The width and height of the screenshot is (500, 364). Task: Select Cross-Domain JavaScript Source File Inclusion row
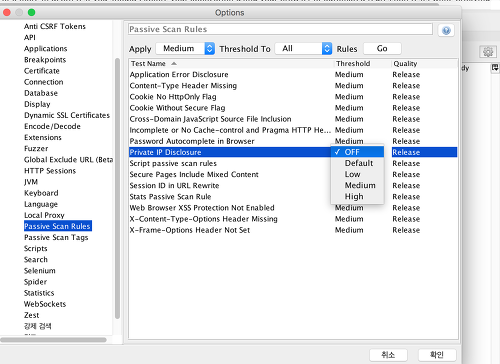[x=293, y=119]
